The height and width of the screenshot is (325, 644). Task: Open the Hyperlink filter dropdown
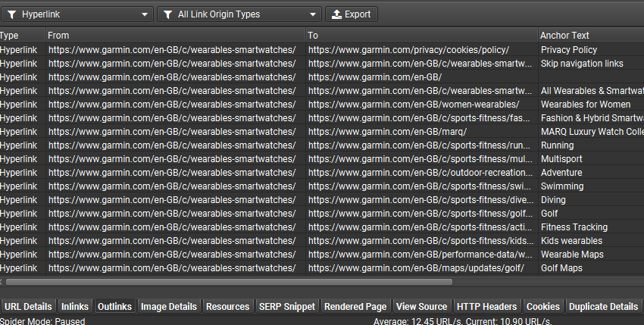(x=77, y=14)
